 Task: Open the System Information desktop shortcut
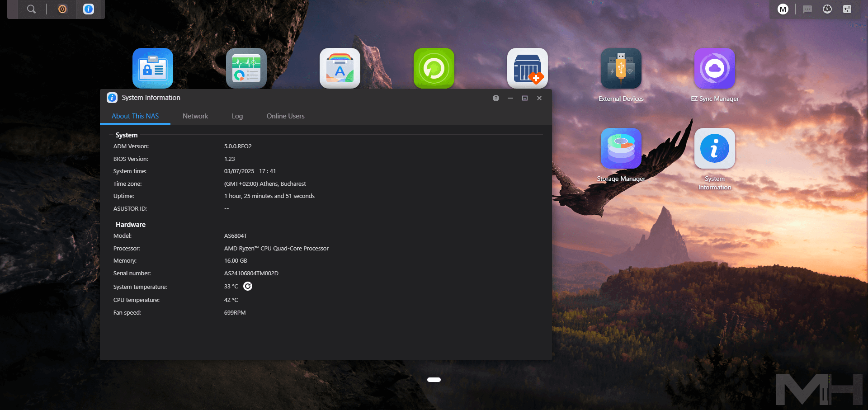715,148
